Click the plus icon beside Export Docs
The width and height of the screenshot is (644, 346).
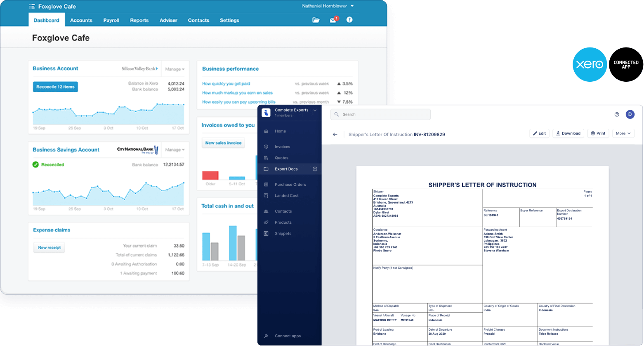[315, 169]
